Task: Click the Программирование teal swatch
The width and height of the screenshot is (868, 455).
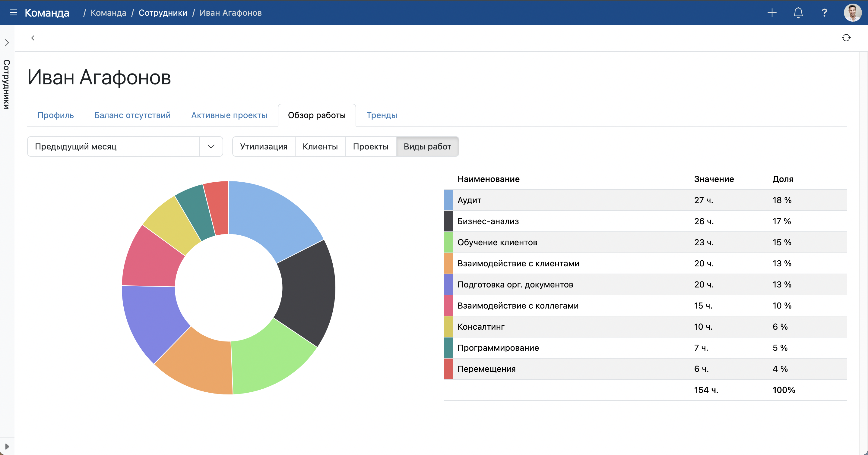Action: click(448, 348)
